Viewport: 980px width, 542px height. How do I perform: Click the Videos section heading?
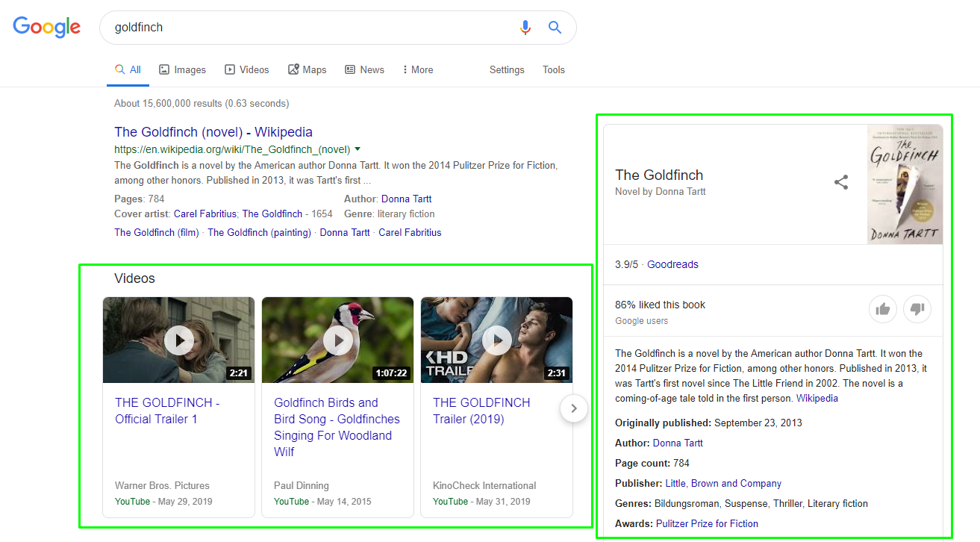pos(134,278)
